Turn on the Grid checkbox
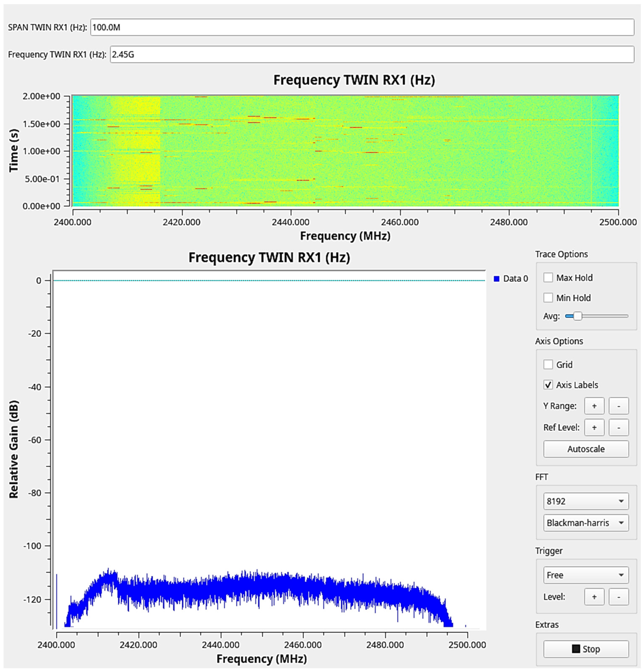 [548, 364]
